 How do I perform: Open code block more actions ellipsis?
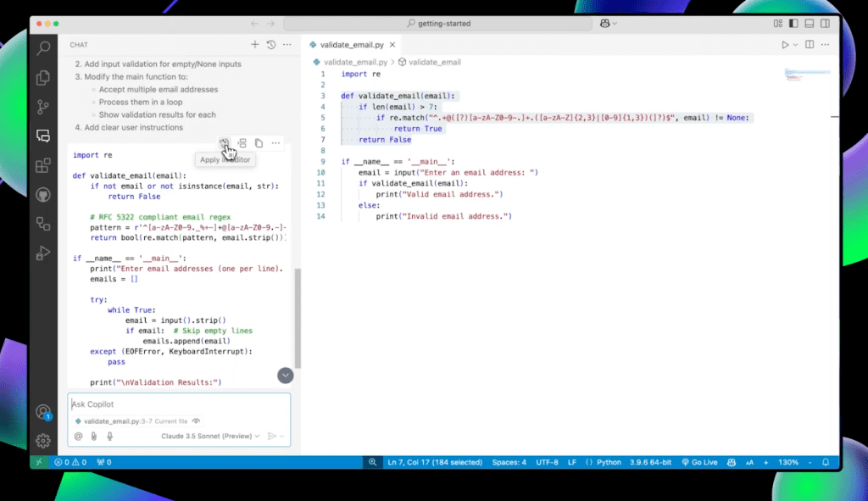tap(275, 142)
